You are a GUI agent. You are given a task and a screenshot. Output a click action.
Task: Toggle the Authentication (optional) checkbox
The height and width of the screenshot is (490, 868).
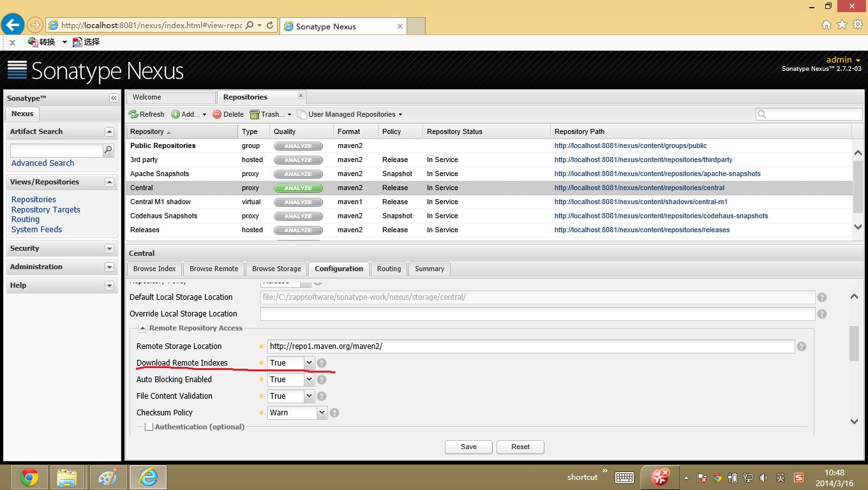pyautogui.click(x=149, y=427)
